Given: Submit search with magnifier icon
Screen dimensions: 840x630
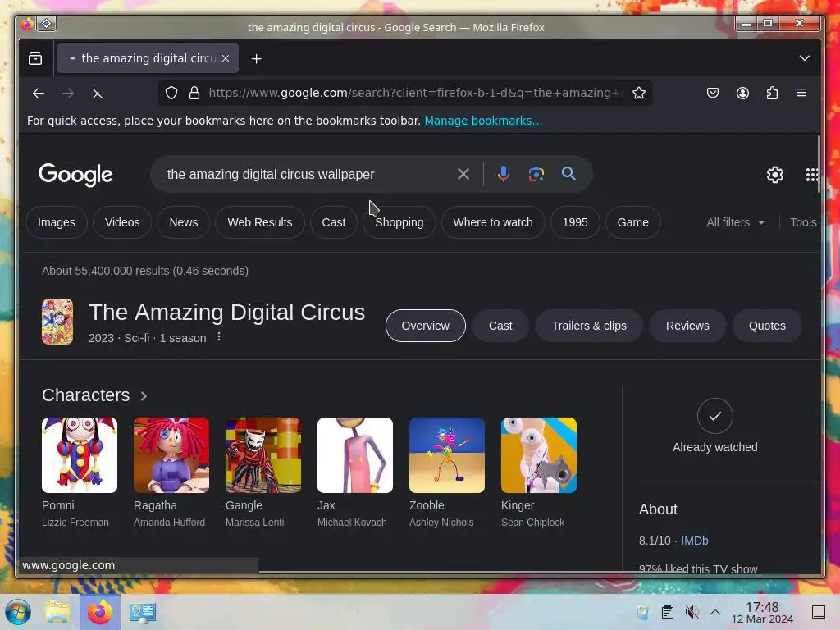Looking at the screenshot, I should click(568, 174).
